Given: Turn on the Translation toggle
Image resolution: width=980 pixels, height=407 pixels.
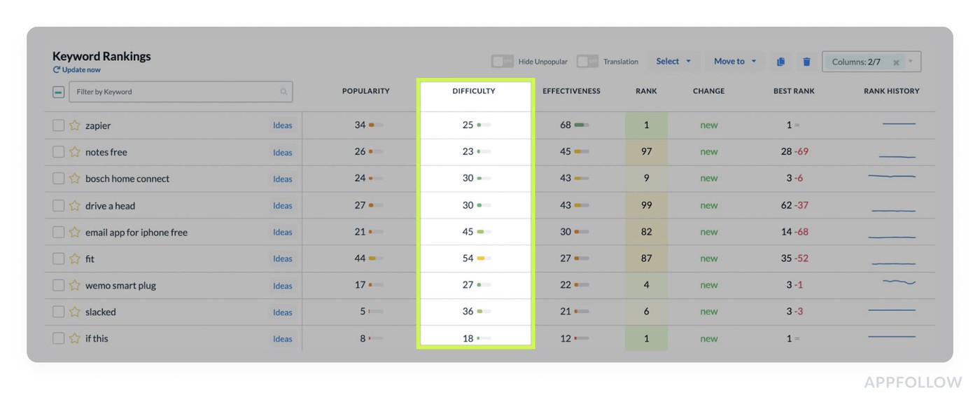Looking at the screenshot, I should [x=587, y=62].
